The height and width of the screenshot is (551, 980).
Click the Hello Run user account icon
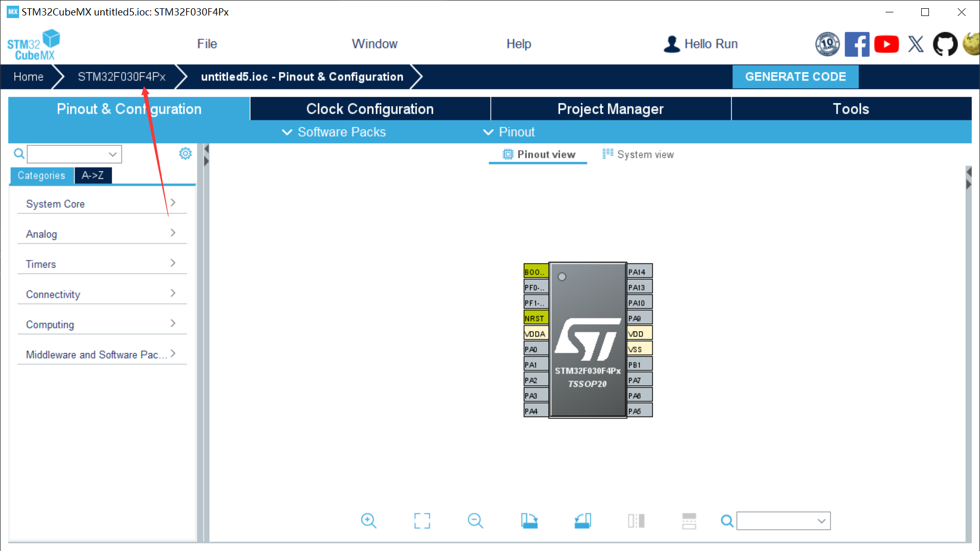(672, 44)
